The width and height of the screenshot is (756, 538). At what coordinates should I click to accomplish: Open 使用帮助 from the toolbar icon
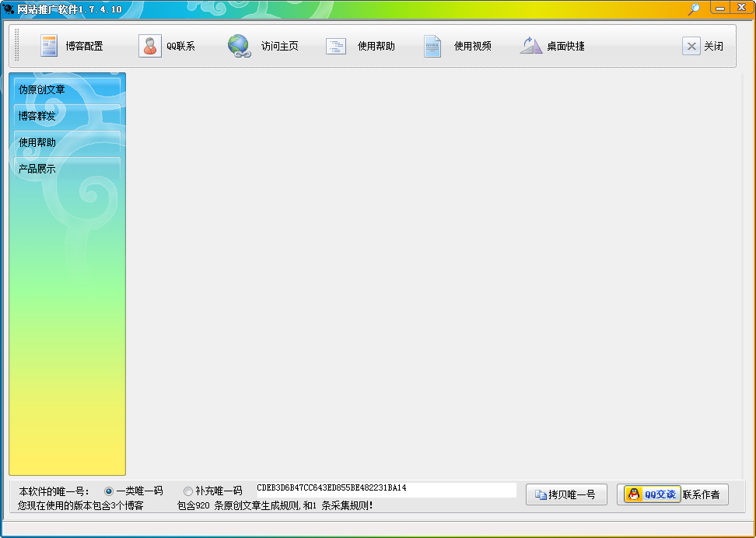(x=336, y=46)
